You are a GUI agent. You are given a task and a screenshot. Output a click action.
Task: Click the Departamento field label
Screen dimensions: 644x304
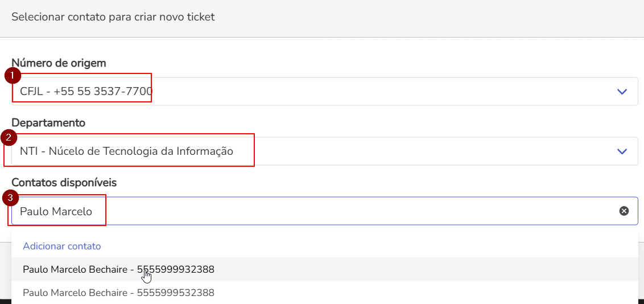coord(48,123)
